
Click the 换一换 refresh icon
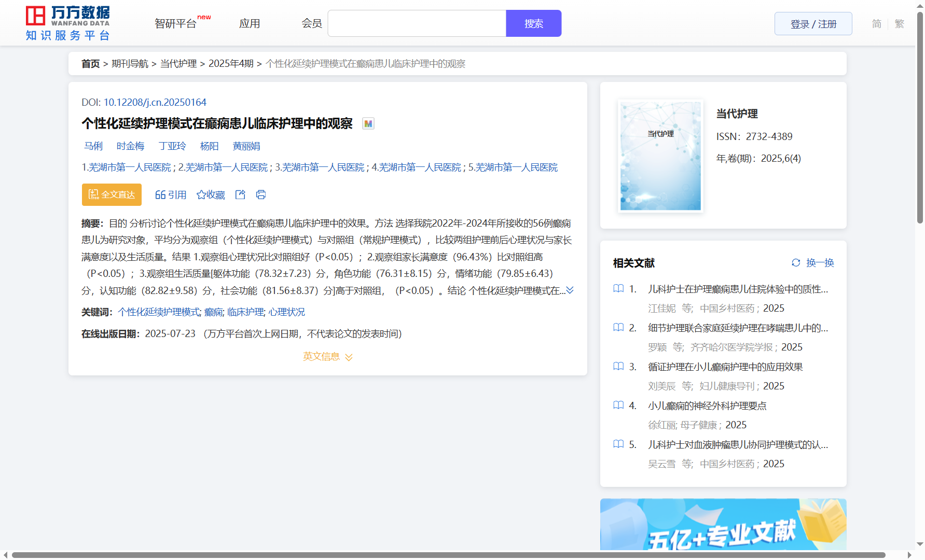[796, 263]
